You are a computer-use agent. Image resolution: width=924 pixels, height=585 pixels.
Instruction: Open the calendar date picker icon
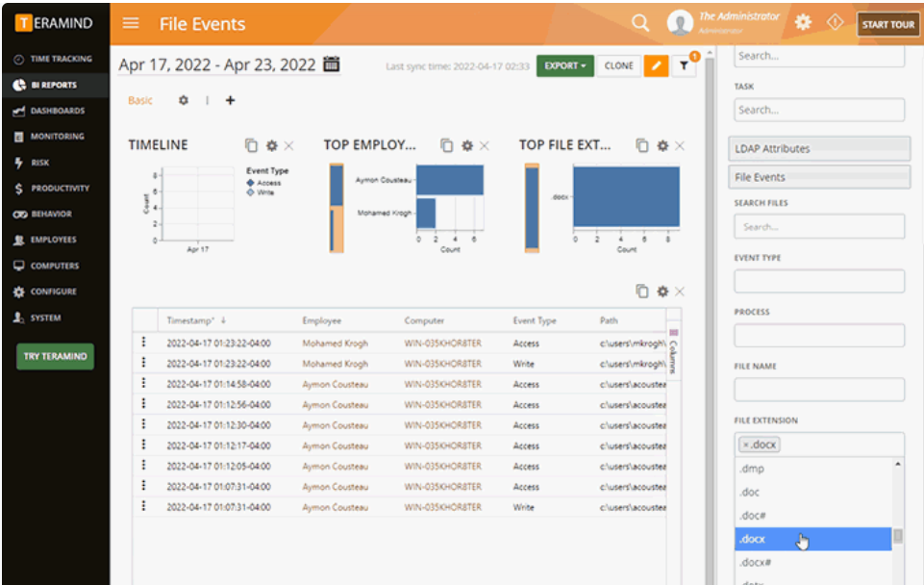click(x=332, y=64)
